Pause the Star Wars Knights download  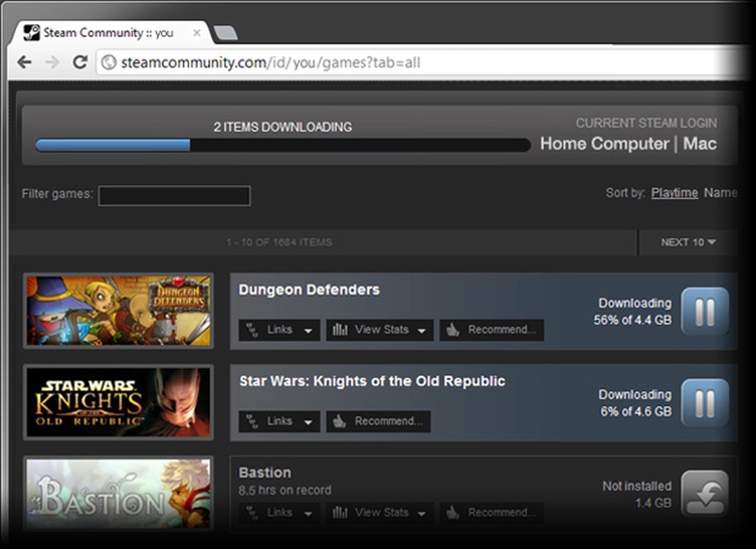pos(705,403)
